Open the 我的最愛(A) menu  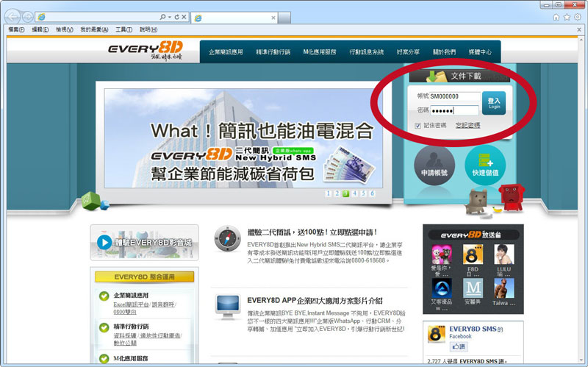(94, 29)
